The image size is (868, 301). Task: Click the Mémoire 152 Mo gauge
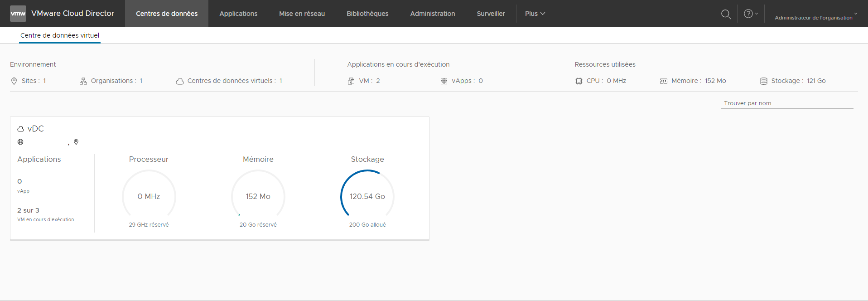coord(258,196)
